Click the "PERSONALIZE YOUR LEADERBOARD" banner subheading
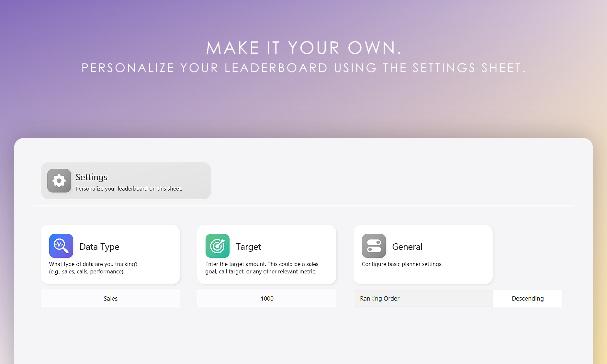Viewport: 607px width, 364px height. click(x=304, y=68)
